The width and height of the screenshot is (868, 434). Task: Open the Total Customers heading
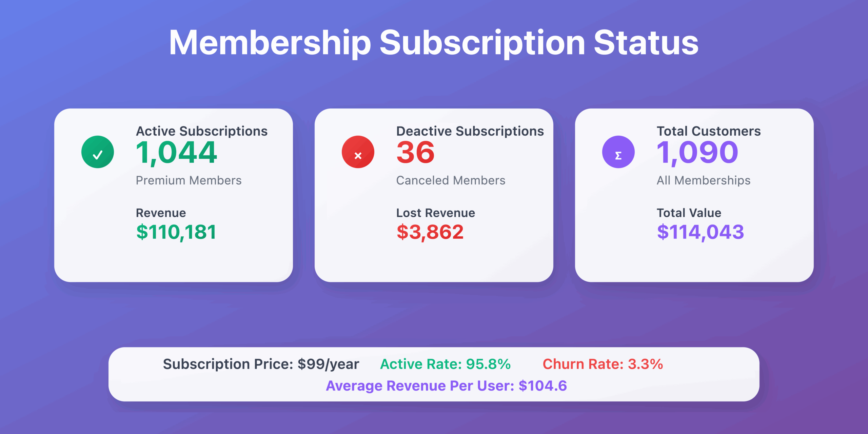(x=709, y=131)
